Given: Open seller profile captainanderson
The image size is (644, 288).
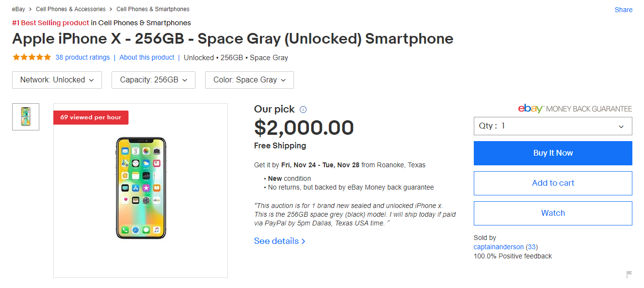Looking at the screenshot, I should pyautogui.click(x=499, y=246).
